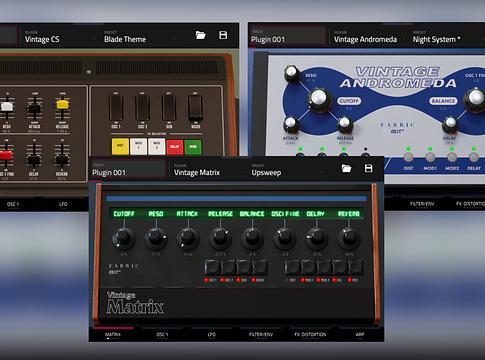Viewport: 485px width, 360px height.
Task: Click the Attack slider on Vintage CS
Action: point(34,108)
